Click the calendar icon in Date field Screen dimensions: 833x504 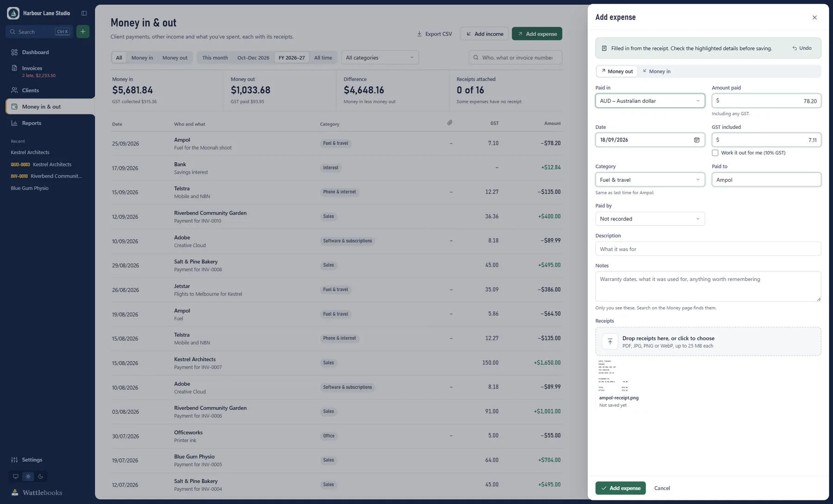pos(696,140)
